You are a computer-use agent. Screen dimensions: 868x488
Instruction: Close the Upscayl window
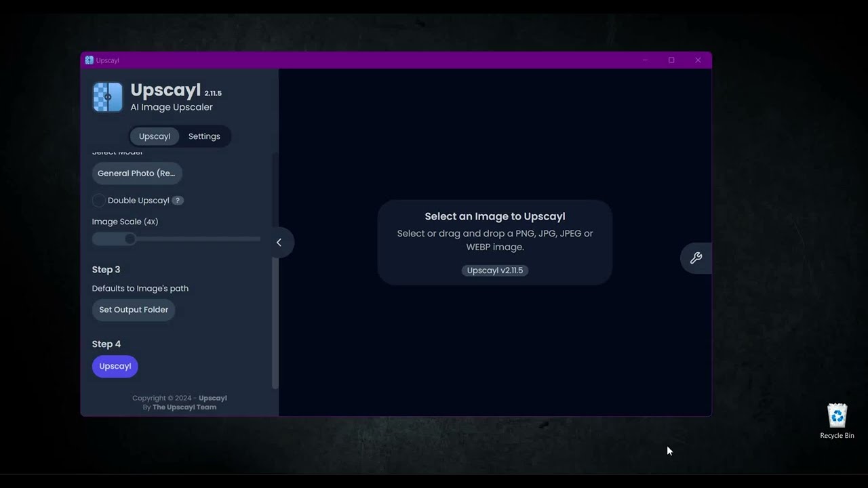(698, 60)
